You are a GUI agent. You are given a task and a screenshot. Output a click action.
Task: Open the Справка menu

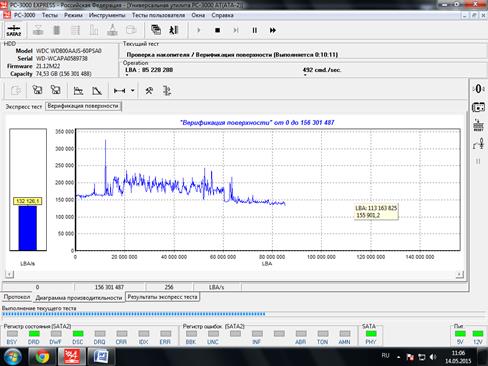coord(222,15)
